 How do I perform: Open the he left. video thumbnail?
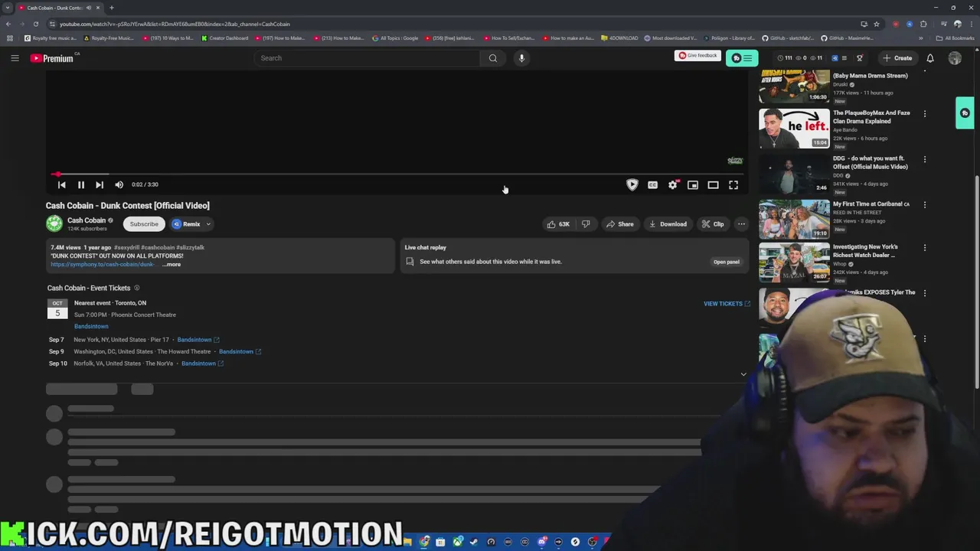point(794,129)
